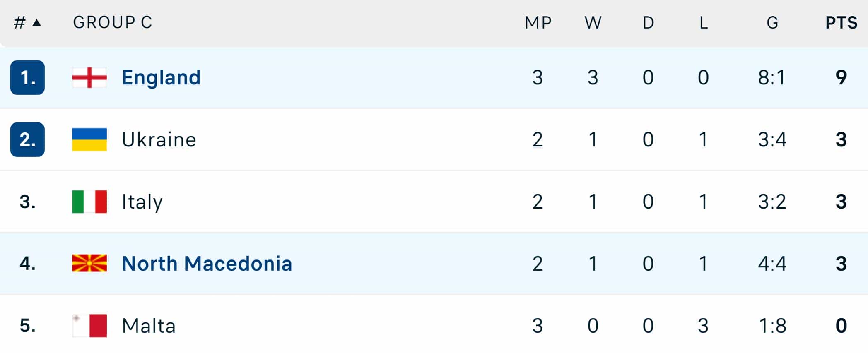Sort standings by D draws header

pos(649,23)
